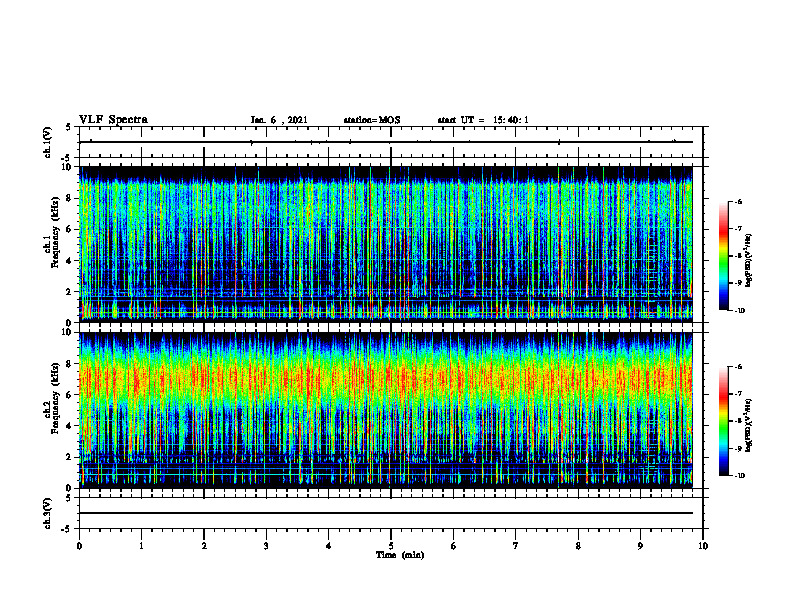Click ch.1 frequency axis tick "10"

click(x=66, y=167)
